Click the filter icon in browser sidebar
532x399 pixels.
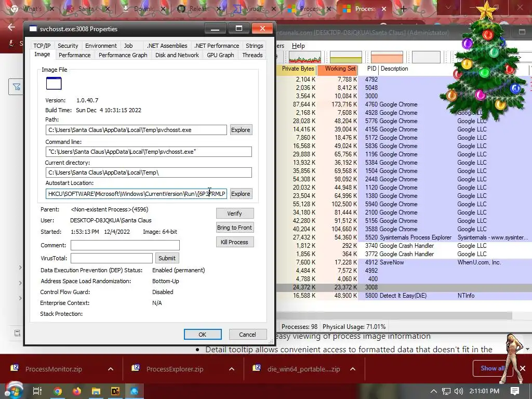tap(16, 87)
